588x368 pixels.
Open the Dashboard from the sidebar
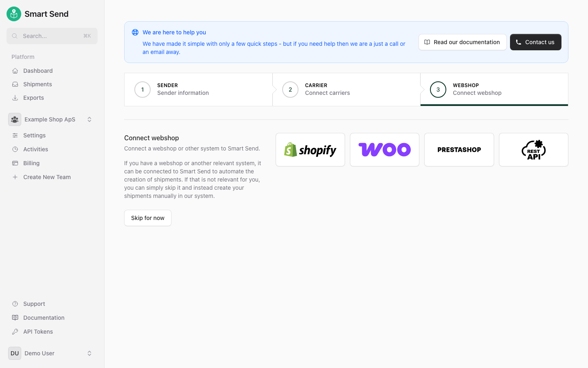click(37, 70)
